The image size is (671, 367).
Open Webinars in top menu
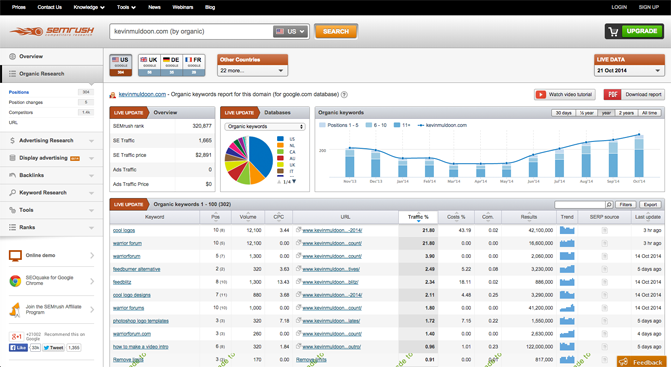[x=182, y=7]
